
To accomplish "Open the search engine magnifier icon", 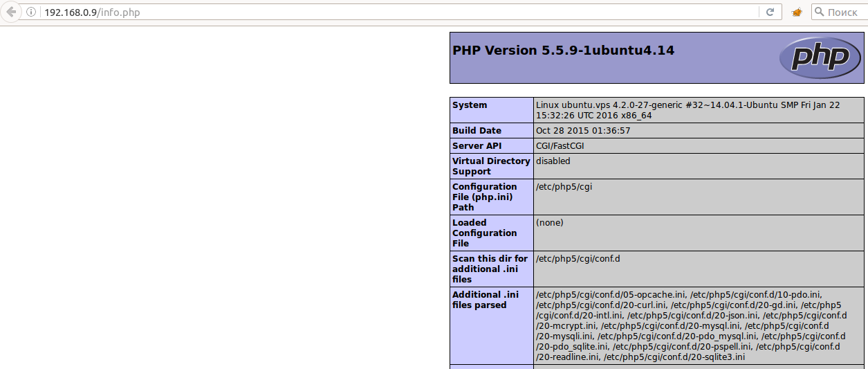I will click(x=819, y=12).
